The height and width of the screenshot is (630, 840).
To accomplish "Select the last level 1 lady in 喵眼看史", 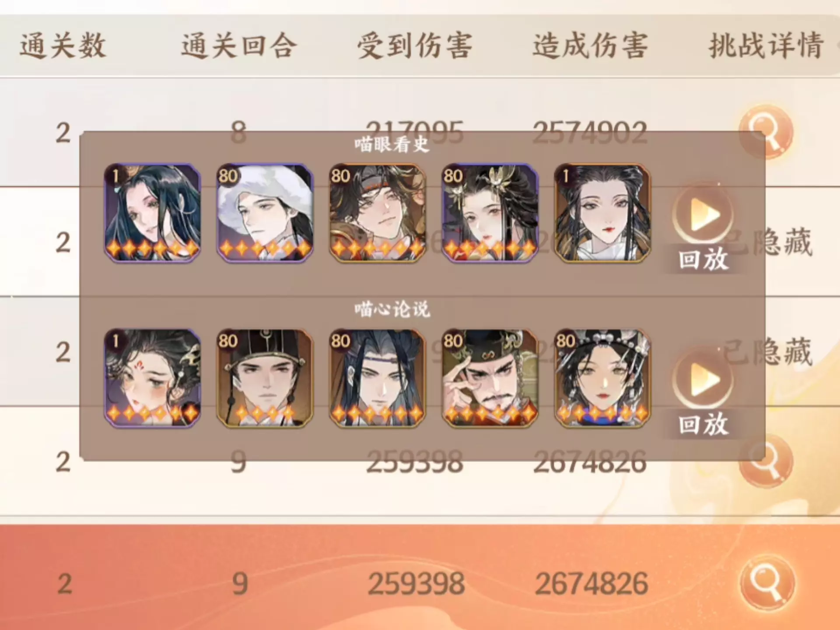I will [x=602, y=213].
